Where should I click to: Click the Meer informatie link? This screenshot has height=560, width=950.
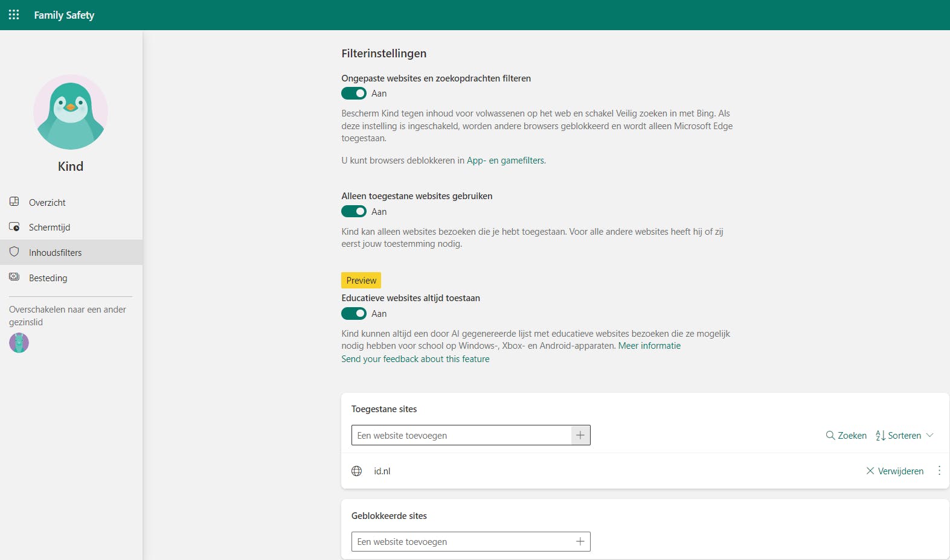[649, 346]
